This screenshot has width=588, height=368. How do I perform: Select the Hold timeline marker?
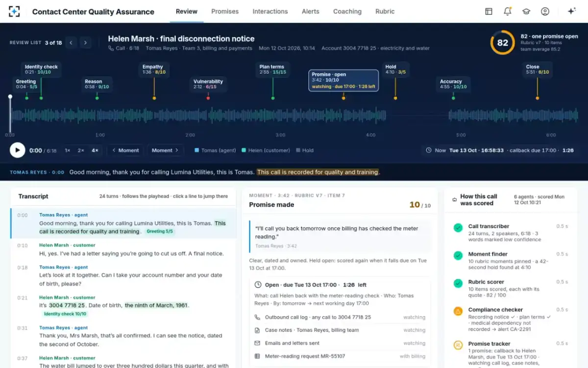395,69
